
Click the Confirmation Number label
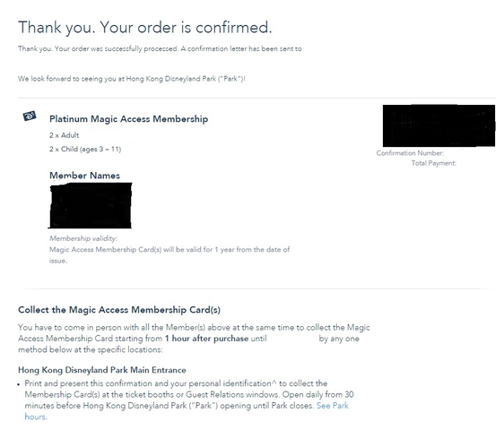(410, 153)
